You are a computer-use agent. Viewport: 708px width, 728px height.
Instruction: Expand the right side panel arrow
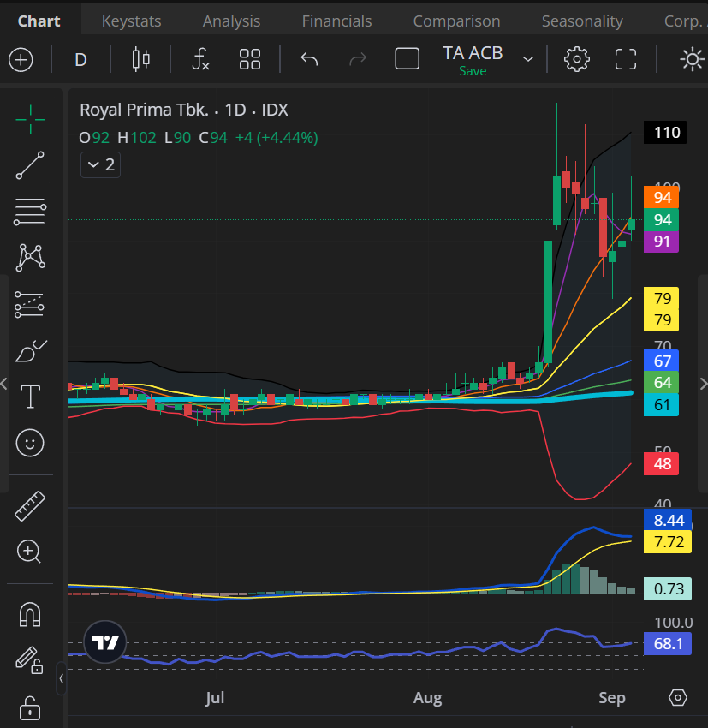click(704, 384)
